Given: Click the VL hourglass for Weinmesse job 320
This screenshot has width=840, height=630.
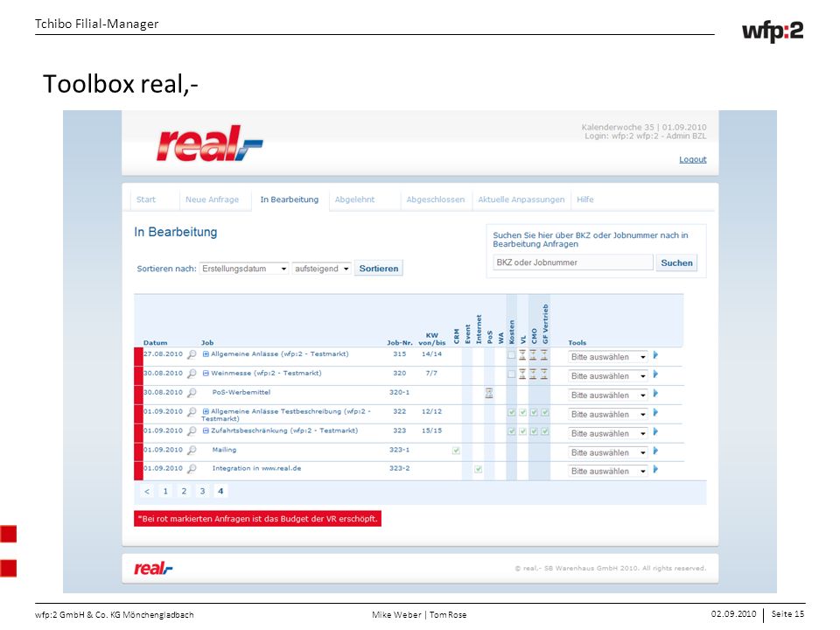Looking at the screenshot, I should click(x=522, y=374).
